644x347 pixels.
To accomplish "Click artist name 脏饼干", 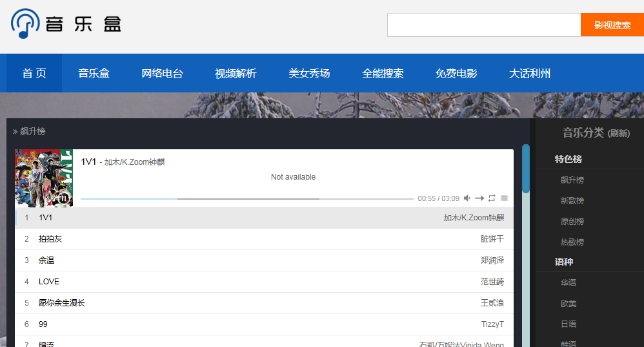I will point(492,239).
